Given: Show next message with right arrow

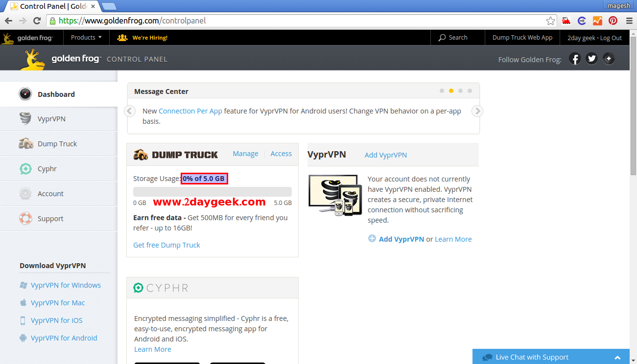Looking at the screenshot, I should coord(477,111).
